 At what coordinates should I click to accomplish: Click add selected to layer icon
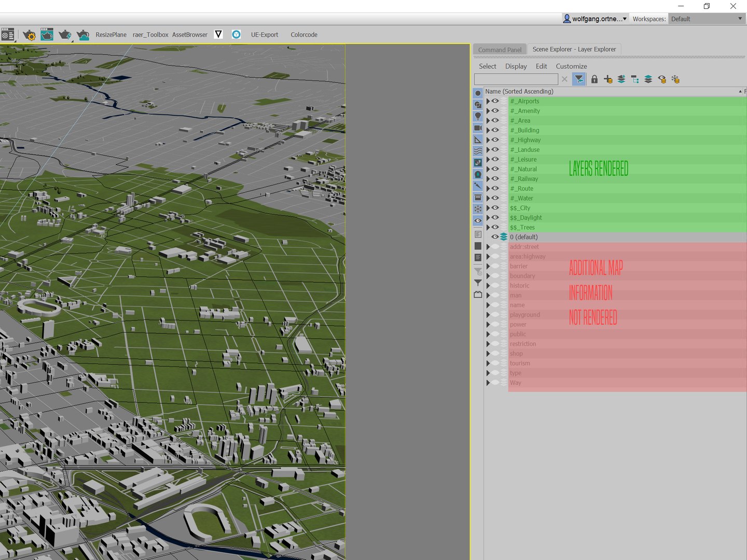pyautogui.click(x=621, y=79)
